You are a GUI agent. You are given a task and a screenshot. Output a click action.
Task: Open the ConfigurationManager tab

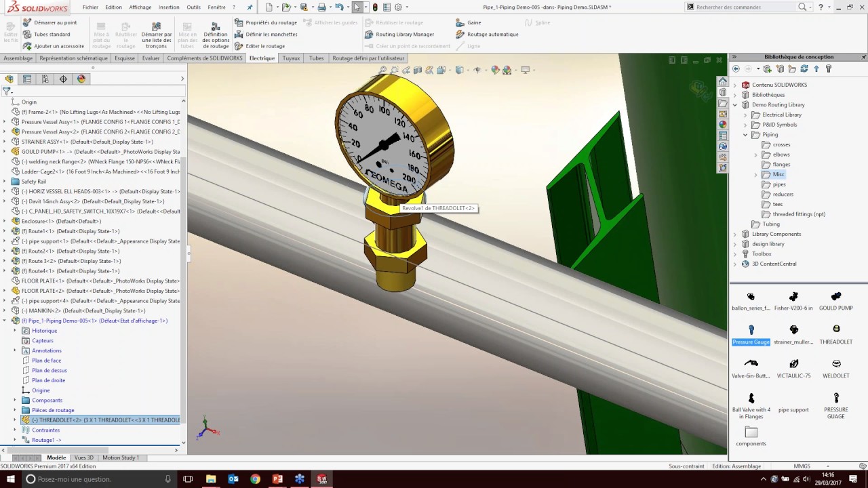tap(45, 79)
